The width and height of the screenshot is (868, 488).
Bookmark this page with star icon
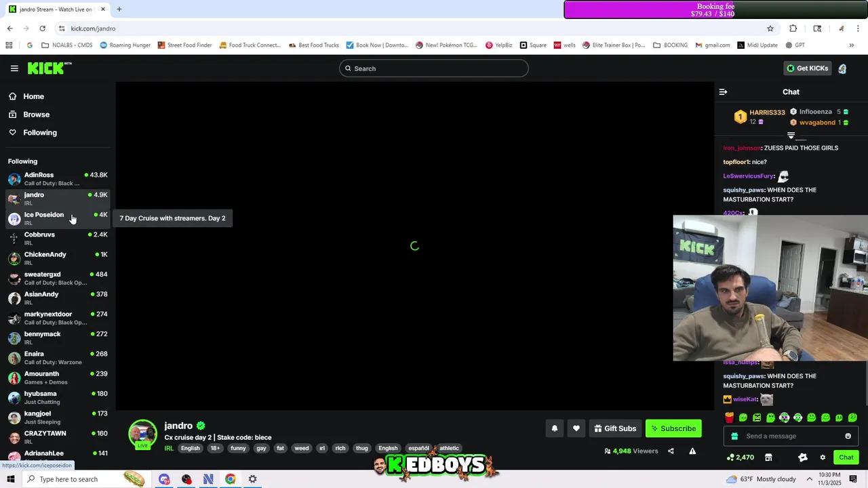click(770, 28)
